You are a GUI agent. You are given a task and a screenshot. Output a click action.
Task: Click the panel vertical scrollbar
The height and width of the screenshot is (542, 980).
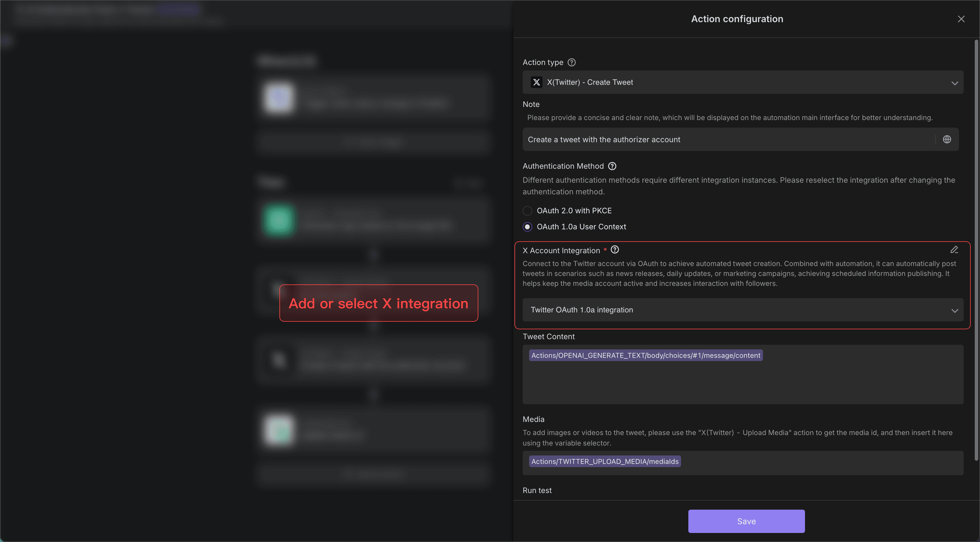point(976,250)
